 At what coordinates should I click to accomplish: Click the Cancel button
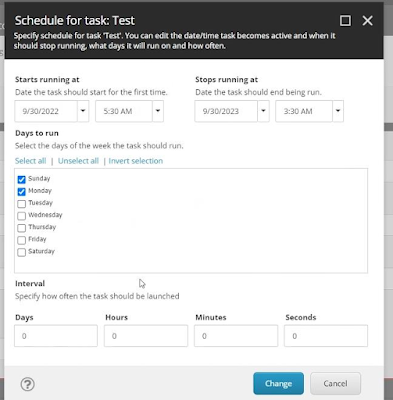click(335, 384)
